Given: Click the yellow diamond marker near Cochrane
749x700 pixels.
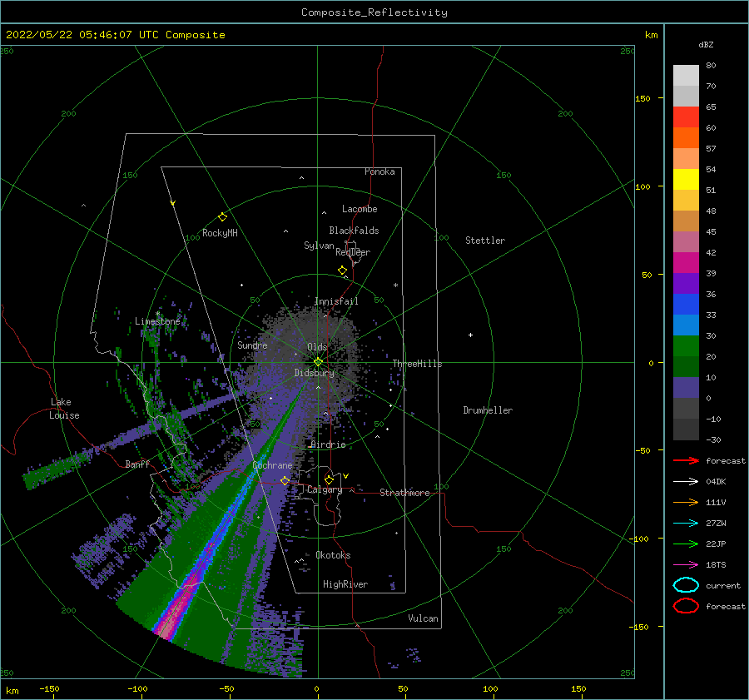Looking at the screenshot, I should click(285, 480).
